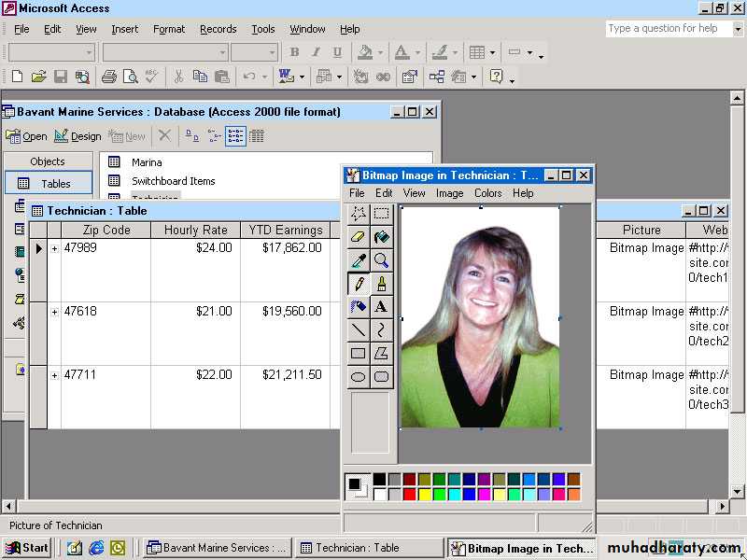Choose the Text tool (letter A)

pos(381,306)
